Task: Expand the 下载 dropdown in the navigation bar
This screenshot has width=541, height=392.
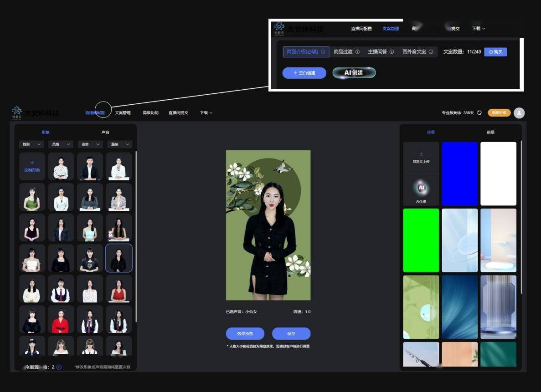Action: [205, 112]
